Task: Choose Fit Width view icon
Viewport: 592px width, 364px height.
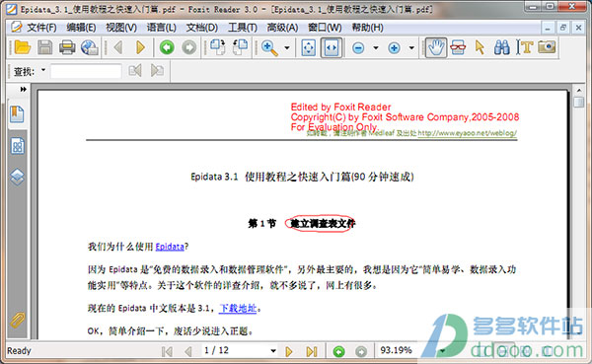Action: point(332,48)
